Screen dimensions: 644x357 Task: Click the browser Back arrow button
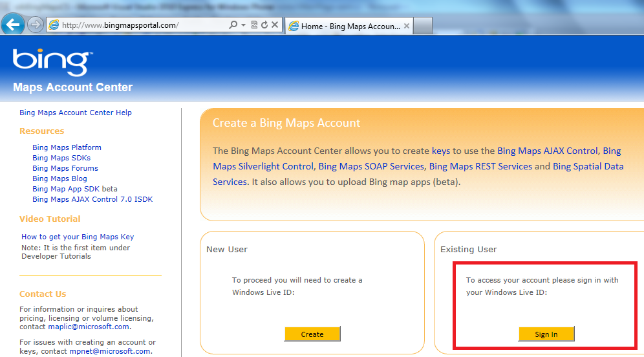point(13,25)
